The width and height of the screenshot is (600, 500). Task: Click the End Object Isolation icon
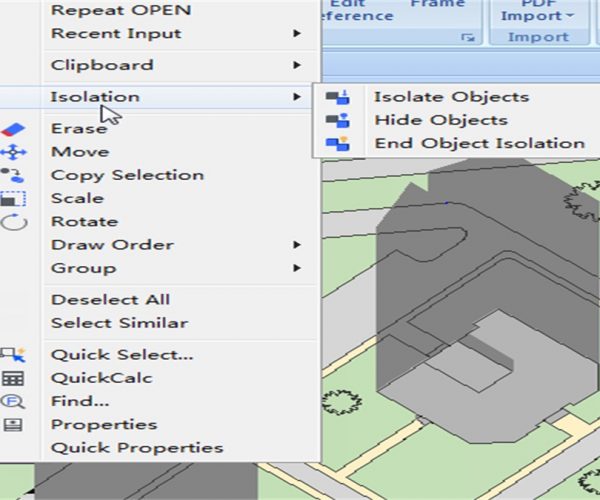pos(338,144)
